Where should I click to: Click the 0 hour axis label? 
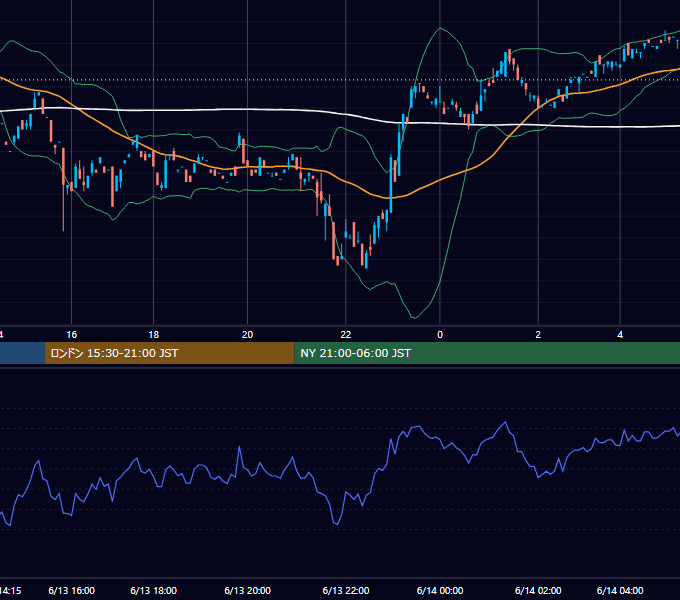point(440,335)
